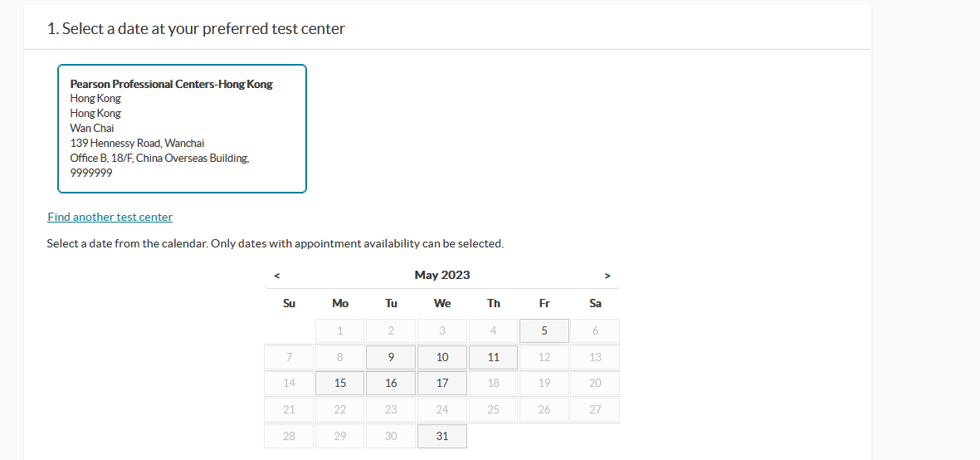
Task: Go to the previous month arrow
Action: (277, 275)
